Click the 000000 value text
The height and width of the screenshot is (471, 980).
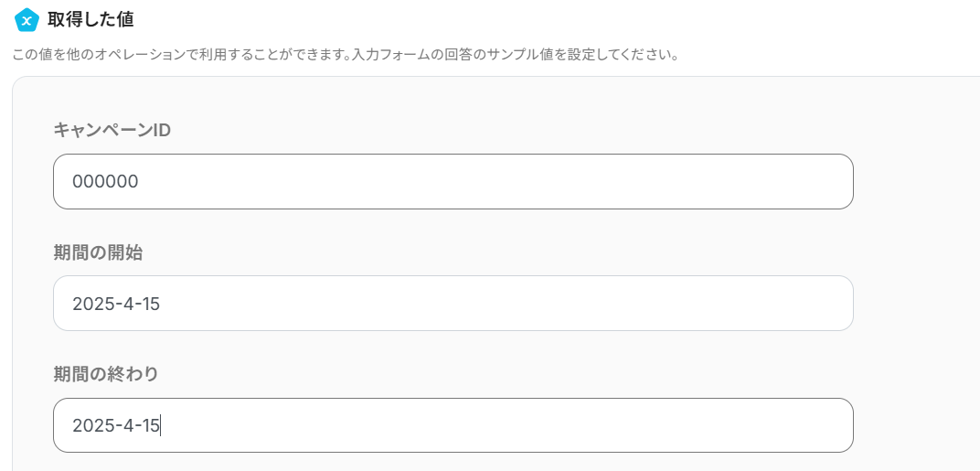(105, 181)
